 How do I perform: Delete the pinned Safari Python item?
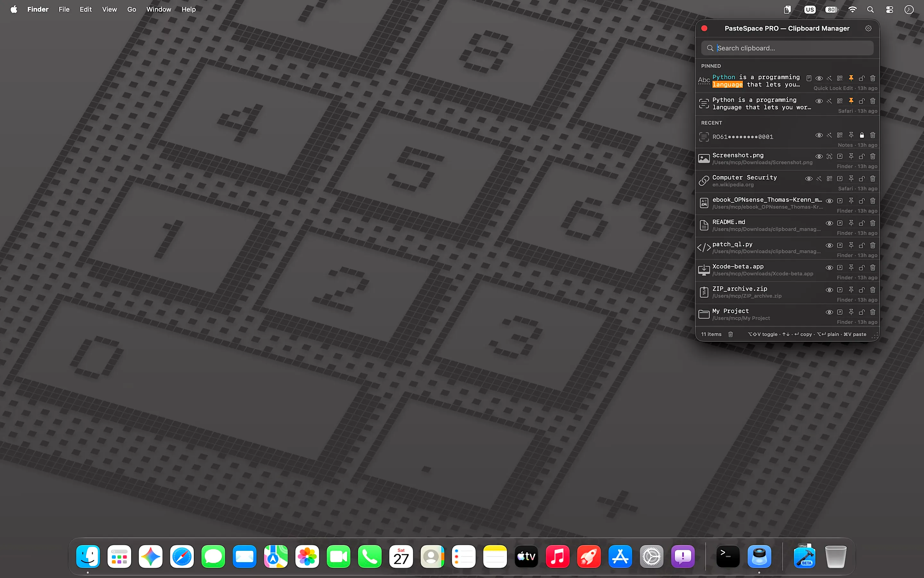873,101
